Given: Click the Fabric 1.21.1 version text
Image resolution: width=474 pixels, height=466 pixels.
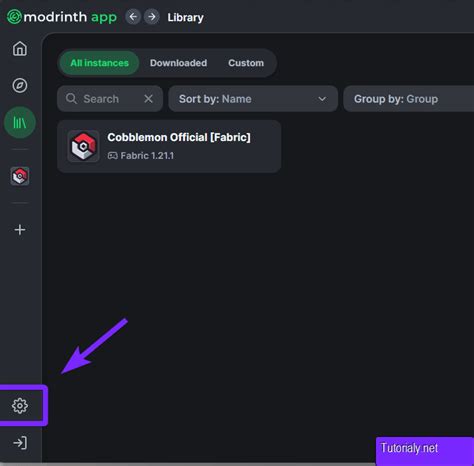Looking at the screenshot, I should click(147, 156).
